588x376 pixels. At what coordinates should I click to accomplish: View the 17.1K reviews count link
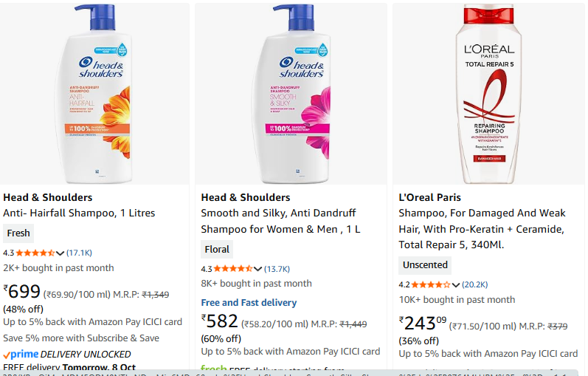tap(79, 253)
